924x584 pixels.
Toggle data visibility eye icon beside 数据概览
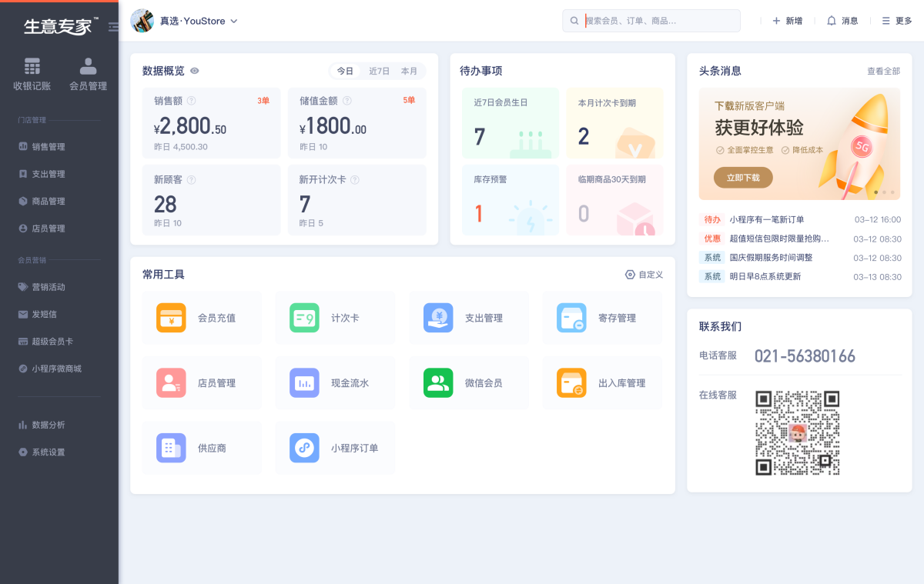pos(195,71)
